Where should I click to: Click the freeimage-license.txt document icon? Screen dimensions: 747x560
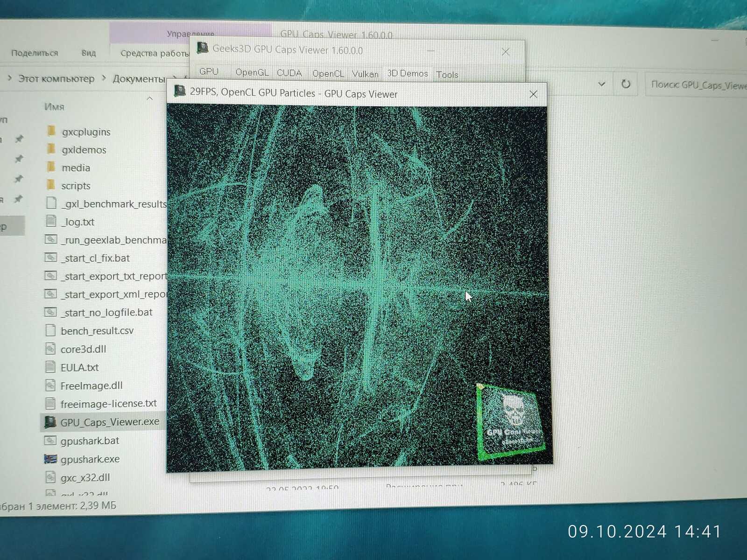click(x=50, y=403)
